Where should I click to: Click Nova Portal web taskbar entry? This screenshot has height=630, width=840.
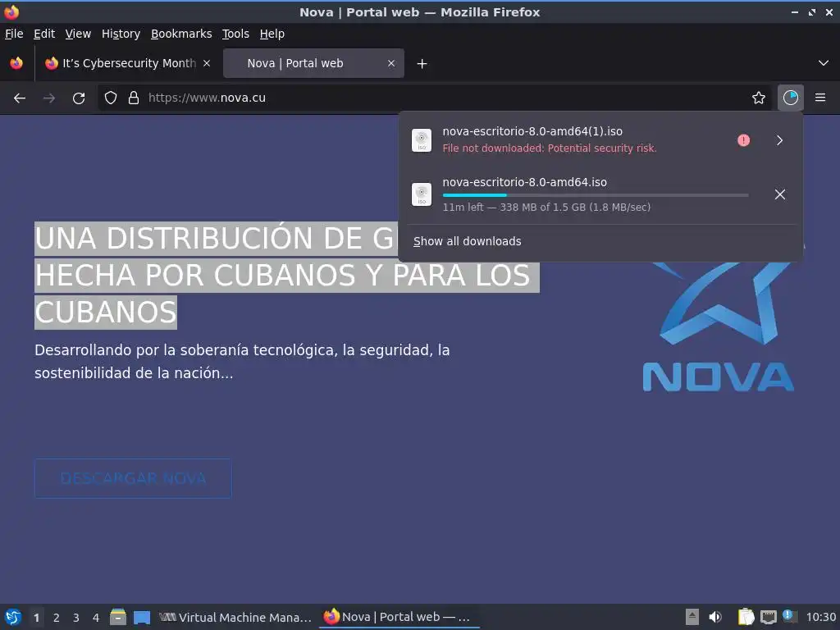coord(399,617)
